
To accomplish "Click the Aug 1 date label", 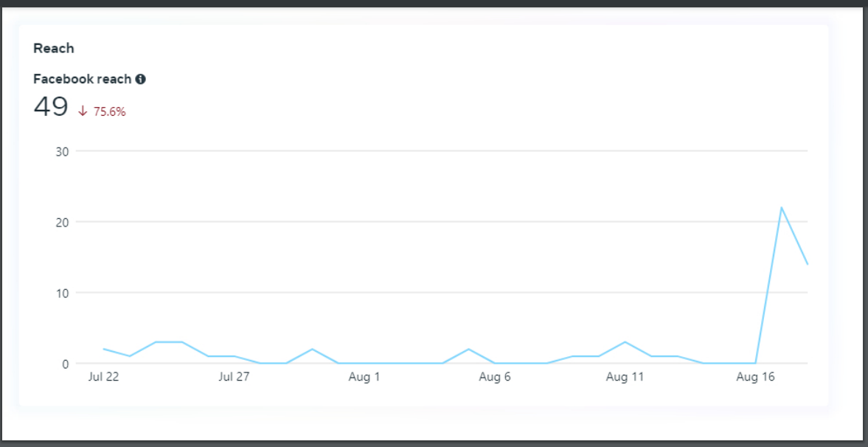I will pyautogui.click(x=364, y=377).
